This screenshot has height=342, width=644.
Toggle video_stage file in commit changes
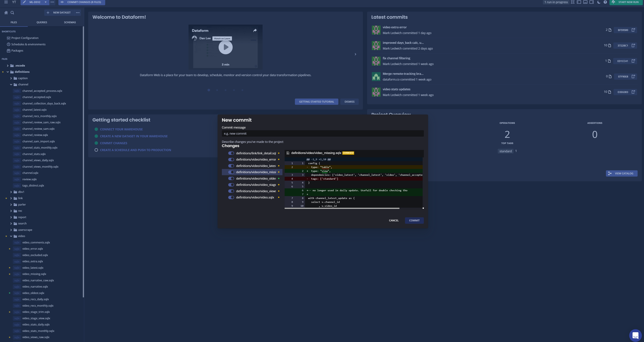click(x=231, y=185)
